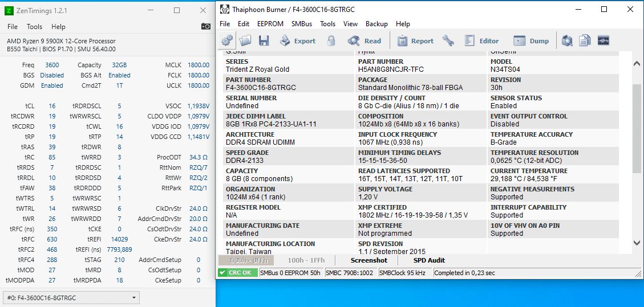Open file with the folder toolbar icon
Image resolution: width=644 pixels, height=307 pixels.
[245, 40]
